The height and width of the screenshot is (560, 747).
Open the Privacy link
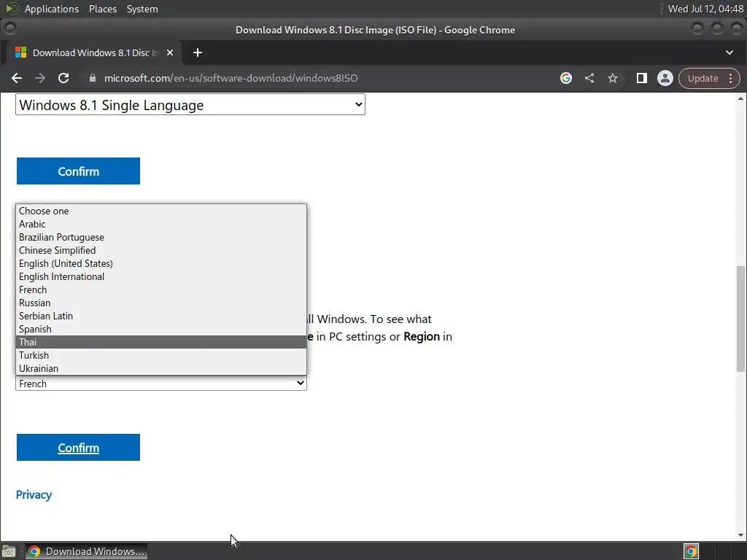(x=34, y=495)
